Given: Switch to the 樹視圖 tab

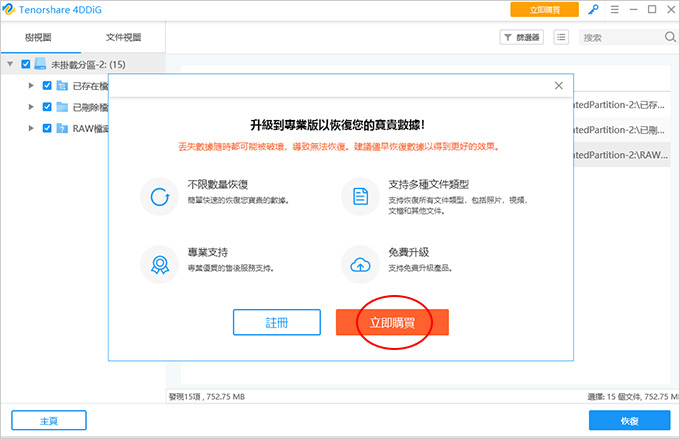Looking at the screenshot, I should pyautogui.click(x=38, y=37).
